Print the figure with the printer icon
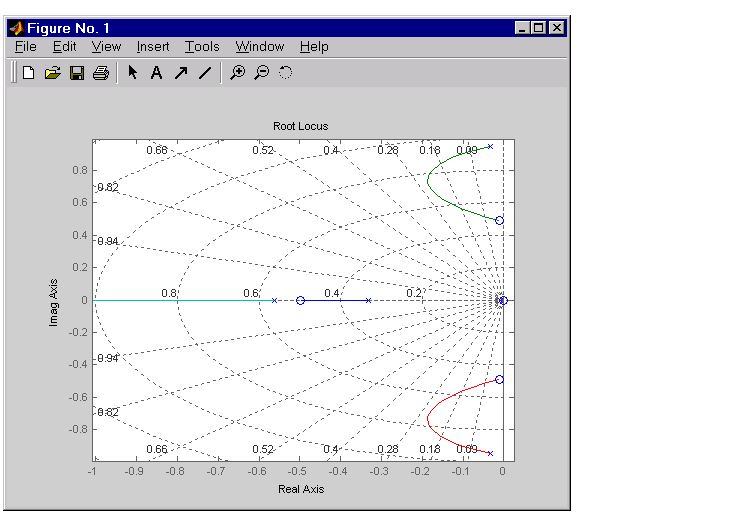Screen dimensions: 750x520 100,73
